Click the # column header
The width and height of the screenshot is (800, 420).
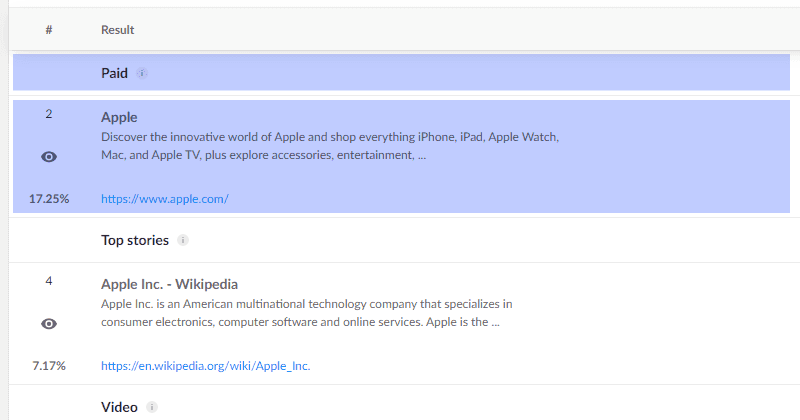pyautogui.click(x=49, y=30)
